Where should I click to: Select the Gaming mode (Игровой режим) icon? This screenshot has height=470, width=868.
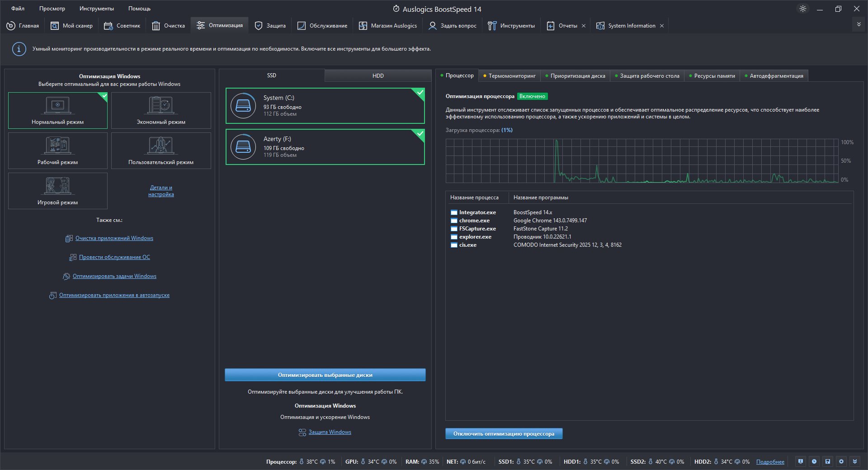click(58, 186)
